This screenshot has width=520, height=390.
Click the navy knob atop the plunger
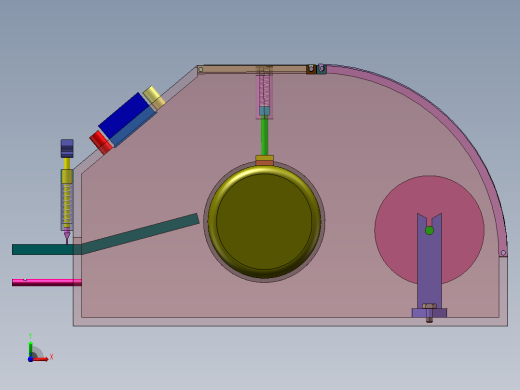click(x=67, y=148)
